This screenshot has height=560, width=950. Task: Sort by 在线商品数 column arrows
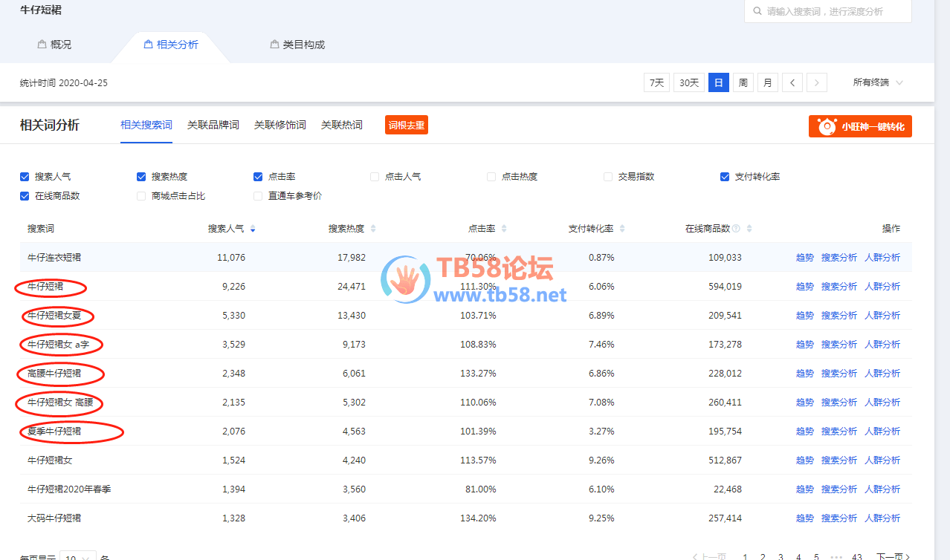pyautogui.click(x=749, y=229)
